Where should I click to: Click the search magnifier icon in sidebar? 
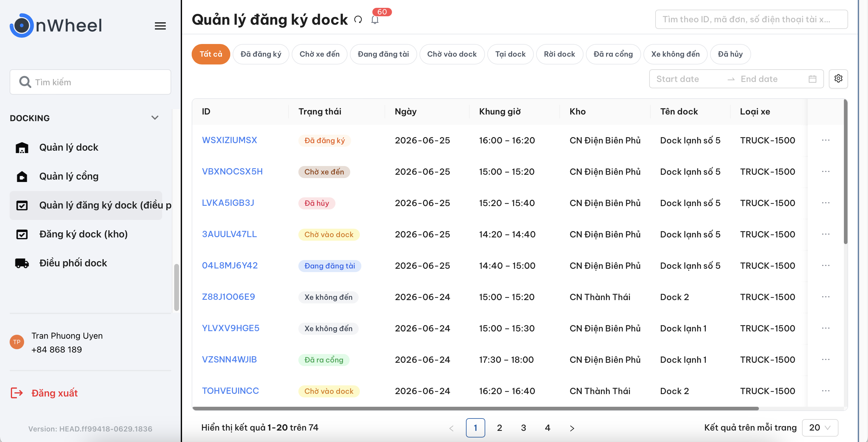(x=25, y=82)
